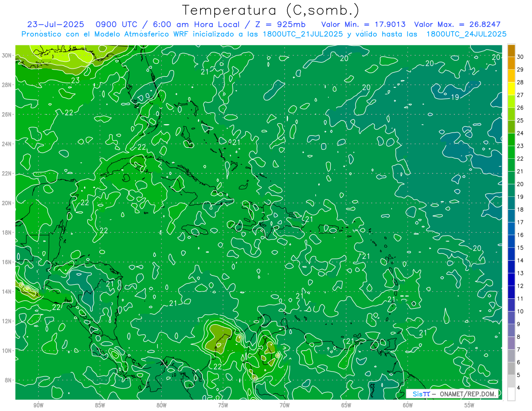Click the '90W' longitude label
This screenshot has width=532, height=411.
point(38,405)
